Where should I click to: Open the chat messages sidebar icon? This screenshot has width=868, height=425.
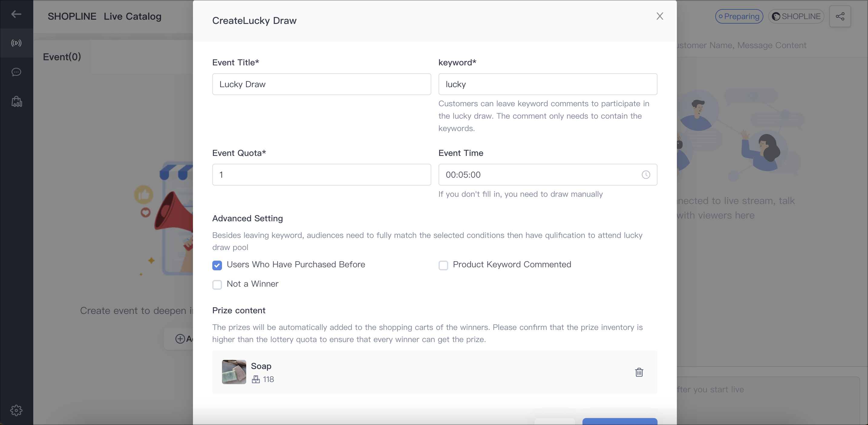coord(16,72)
